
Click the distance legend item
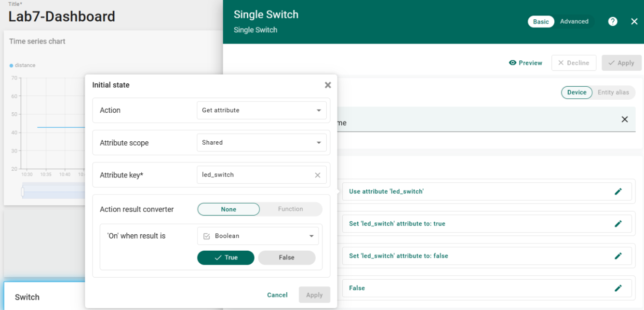coord(23,65)
